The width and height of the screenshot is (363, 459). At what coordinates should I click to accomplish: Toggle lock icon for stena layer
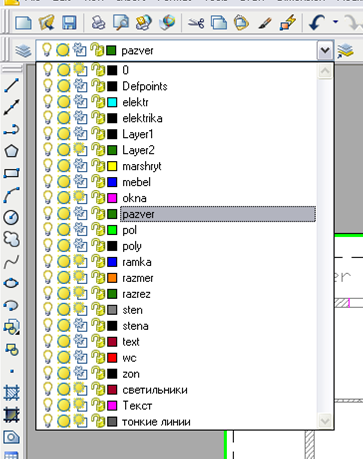tap(98, 326)
